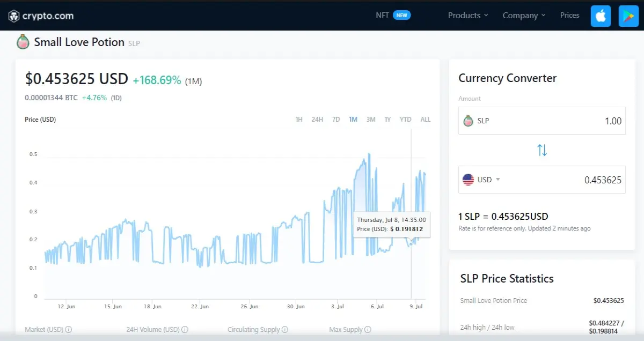644x341 pixels.
Task: Click the SLP potion icon in converter
Action: pos(468,121)
